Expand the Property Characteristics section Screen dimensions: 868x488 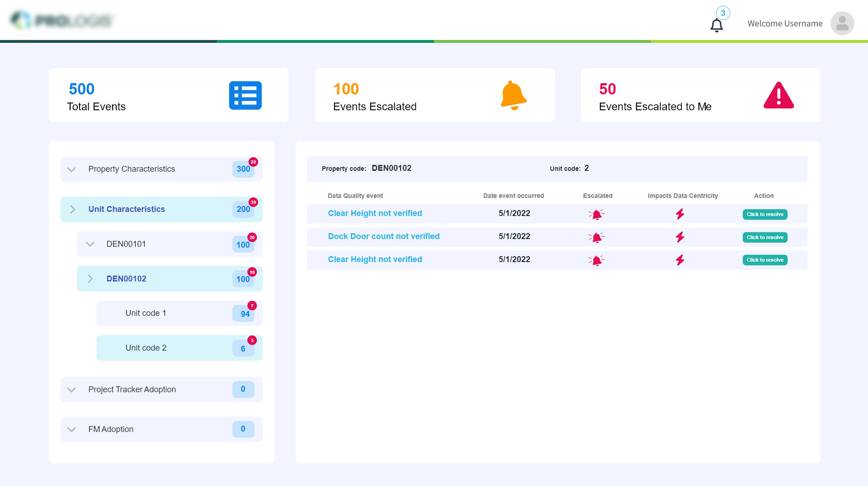(x=71, y=169)
